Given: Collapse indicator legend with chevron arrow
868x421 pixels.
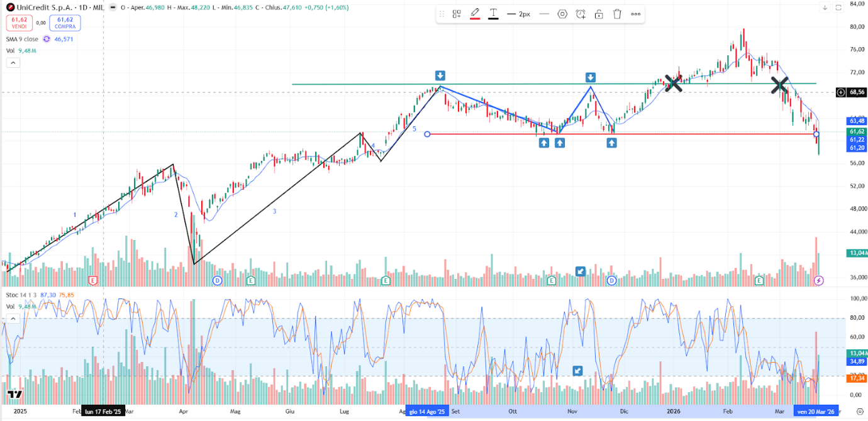Looking at the screenshot, I should pos(13,62).
